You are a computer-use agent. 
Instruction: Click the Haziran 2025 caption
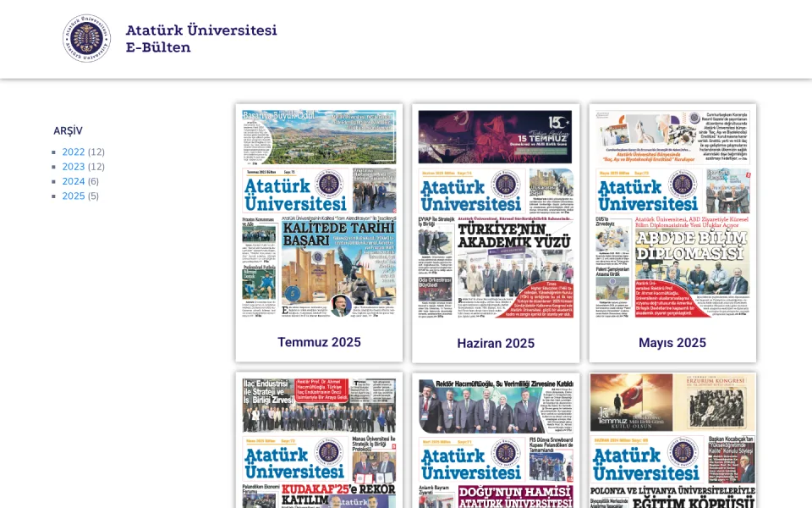[496, 343]
